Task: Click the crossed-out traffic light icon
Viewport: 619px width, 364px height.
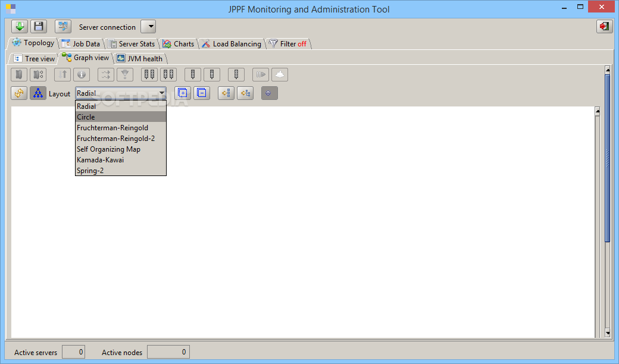Action: 236,74
